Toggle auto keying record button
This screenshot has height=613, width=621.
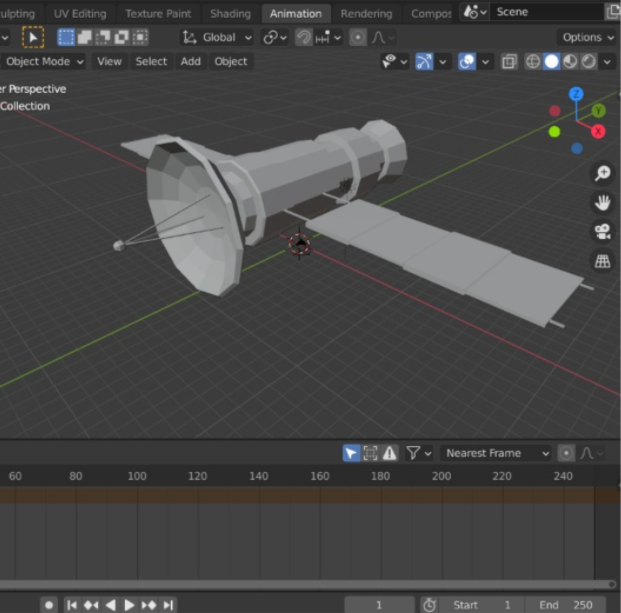tap(49, 605)
